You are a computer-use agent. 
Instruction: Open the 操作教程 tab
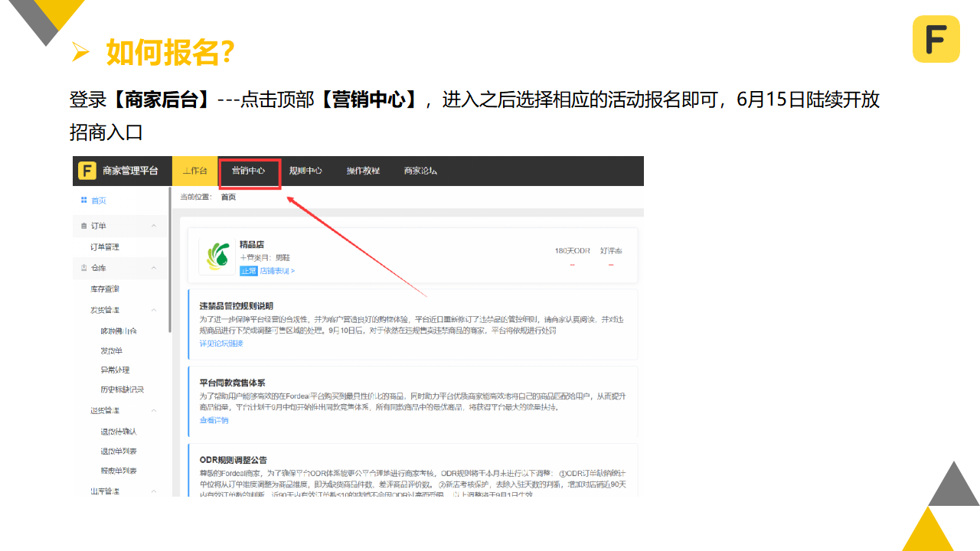(x=363, y=171)
